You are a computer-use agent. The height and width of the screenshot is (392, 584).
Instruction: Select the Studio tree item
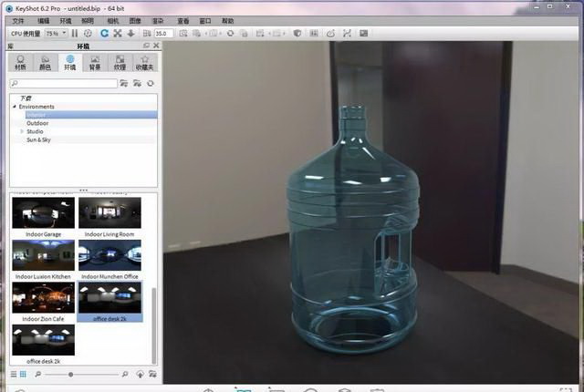[35, 131]
